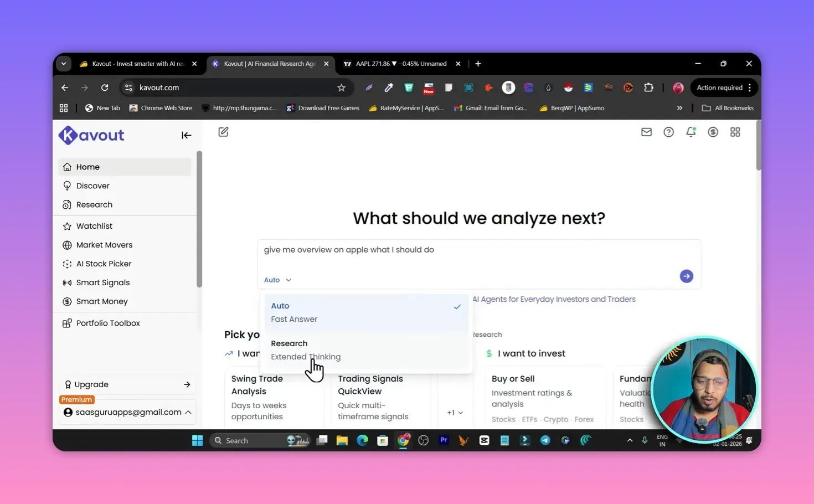Select the Research mode with Extended Thinking
814x504 pixels.
pyautogui.click(x=306, y=349)
